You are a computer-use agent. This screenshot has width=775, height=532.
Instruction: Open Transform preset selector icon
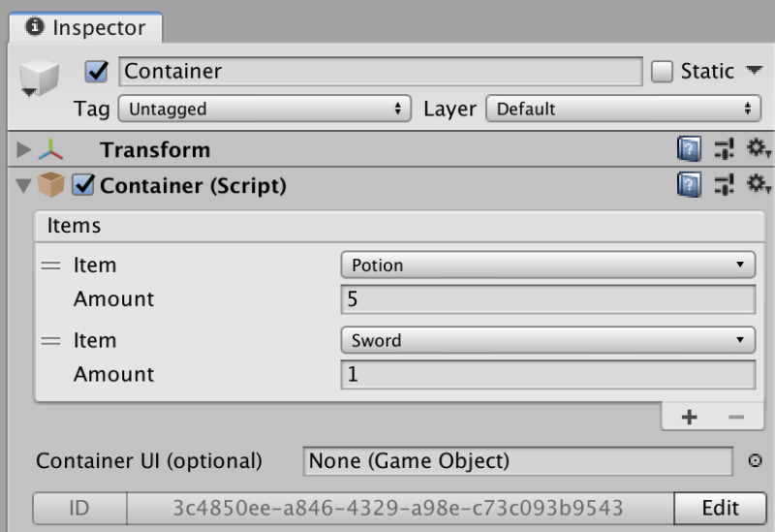[x=725, y=148]
